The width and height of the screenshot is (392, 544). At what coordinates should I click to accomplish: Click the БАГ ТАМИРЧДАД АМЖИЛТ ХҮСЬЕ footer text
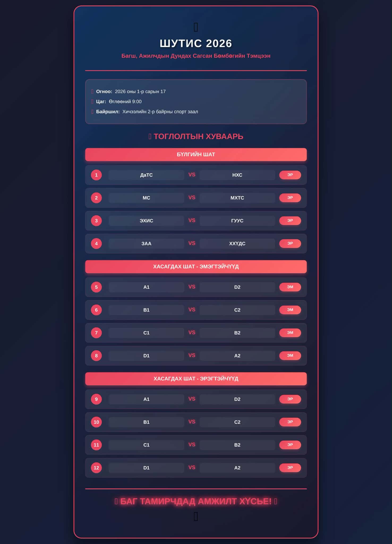pos(196,501)
